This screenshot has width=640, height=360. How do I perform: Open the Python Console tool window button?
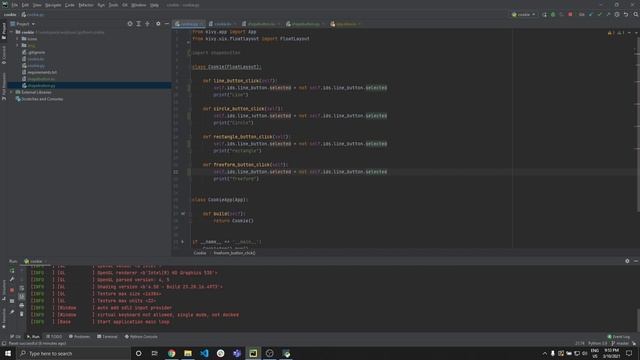(141, 337)
